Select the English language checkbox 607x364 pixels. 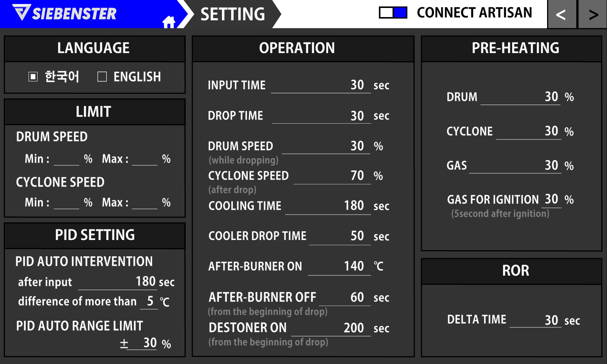(102, 77)
